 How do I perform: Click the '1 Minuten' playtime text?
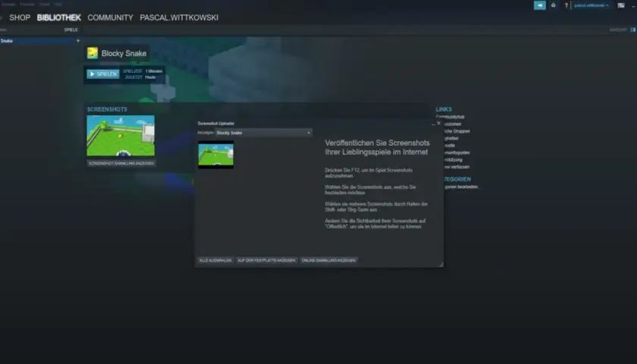pyautogui.click(x=154, y=71)
